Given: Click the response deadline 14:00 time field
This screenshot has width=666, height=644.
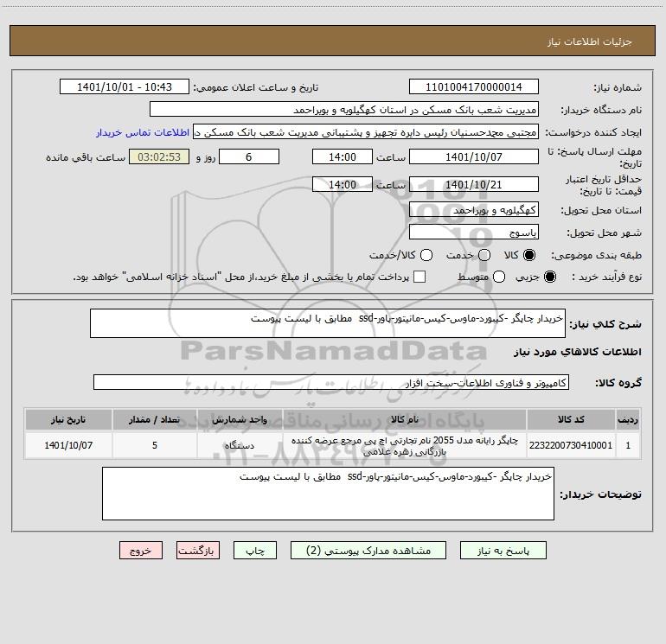Looking at the screenshot, I should coord(343,156).
